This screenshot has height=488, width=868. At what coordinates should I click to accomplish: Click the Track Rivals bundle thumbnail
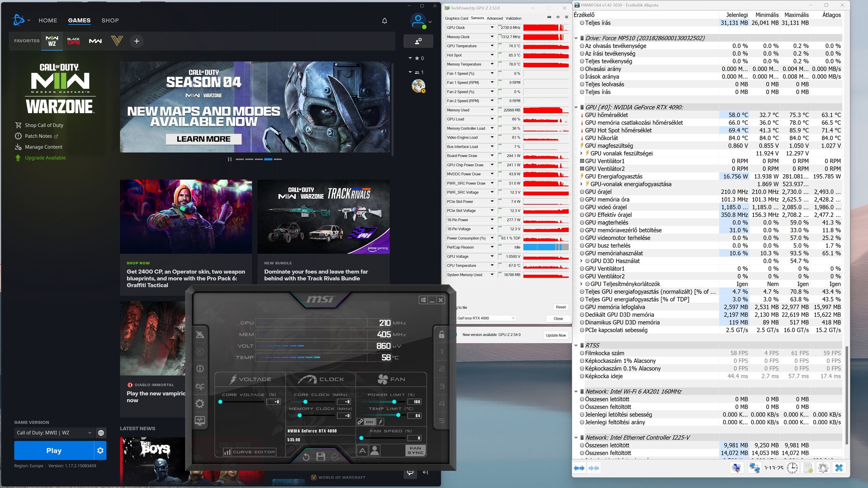pos(324,217)
